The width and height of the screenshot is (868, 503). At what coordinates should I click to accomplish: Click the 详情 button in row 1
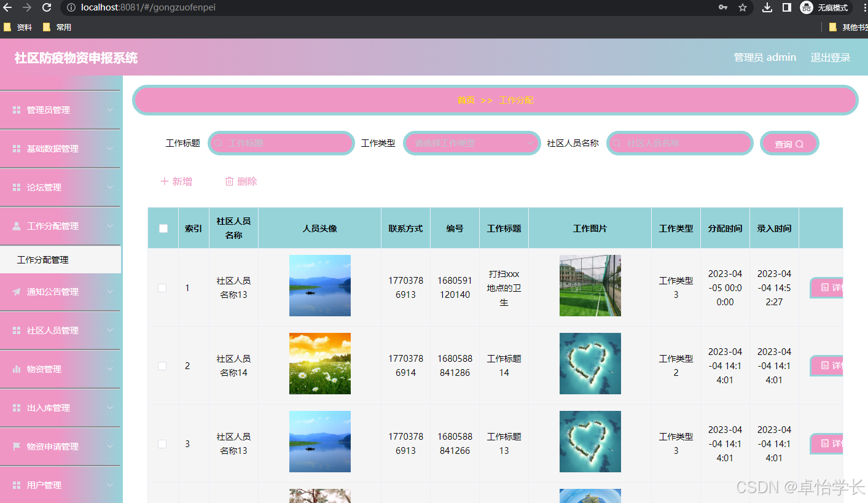pos(827,288)
